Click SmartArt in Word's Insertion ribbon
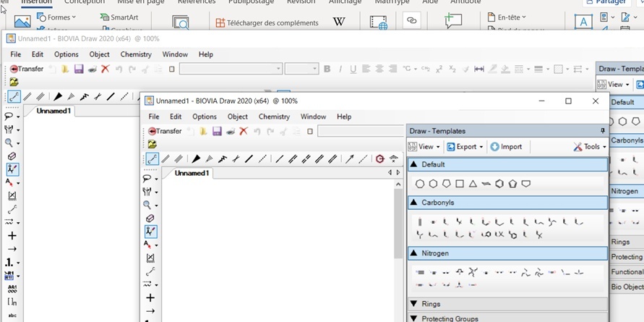The height and width of the screenshot is (322, 644). click(119, 17)
